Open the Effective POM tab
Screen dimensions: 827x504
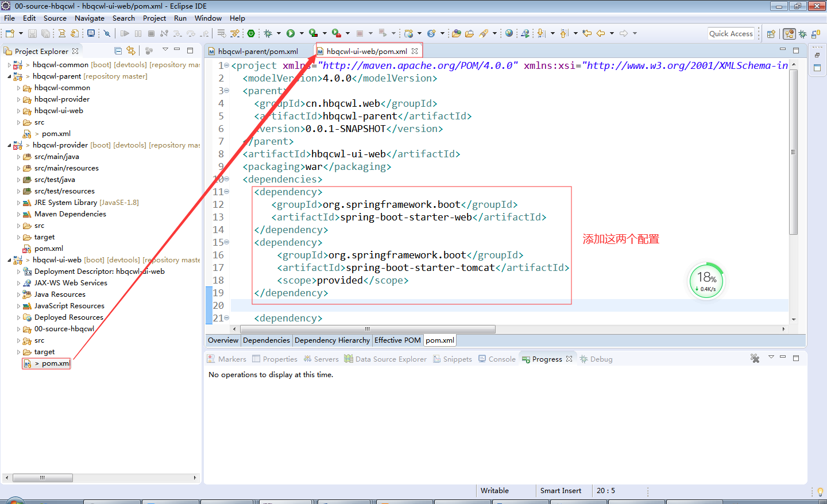(397, 340)
